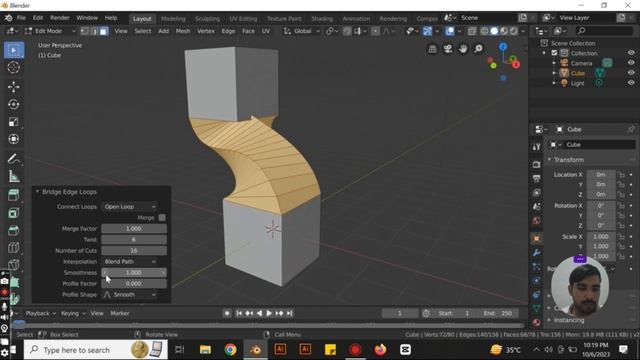Toggle viewport overlays button
The image size is (640, 360).
(449, 31)
